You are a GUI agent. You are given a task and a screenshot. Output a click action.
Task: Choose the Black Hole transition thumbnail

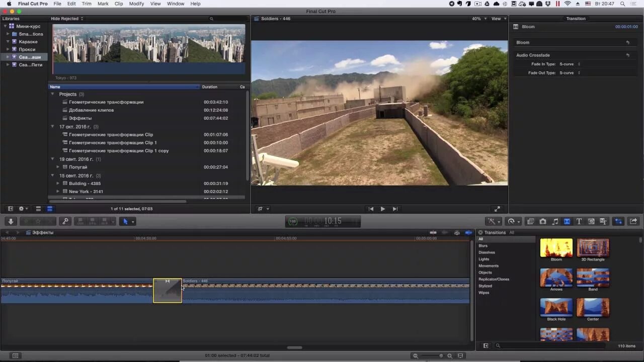556,307
